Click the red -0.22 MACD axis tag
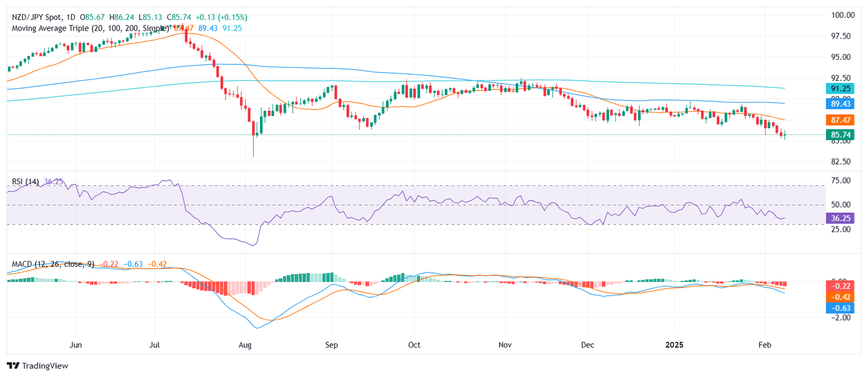The image size is (868, 377). 840,286
